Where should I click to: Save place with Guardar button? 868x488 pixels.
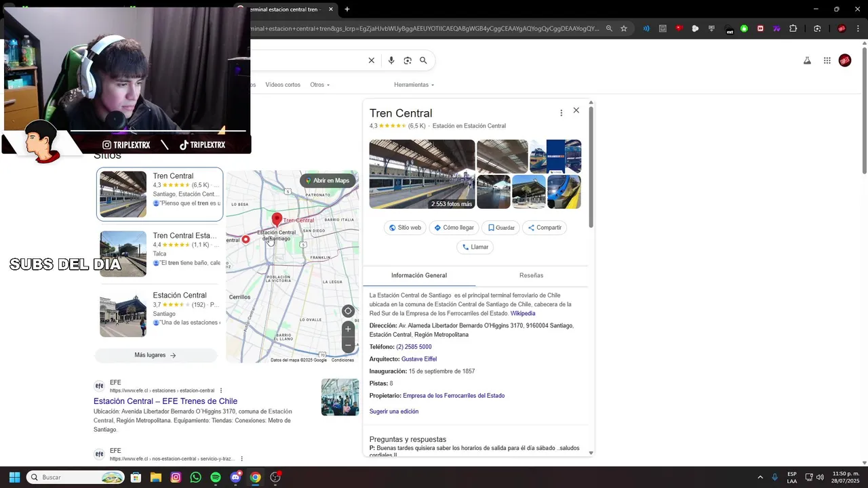pos(500,228)
